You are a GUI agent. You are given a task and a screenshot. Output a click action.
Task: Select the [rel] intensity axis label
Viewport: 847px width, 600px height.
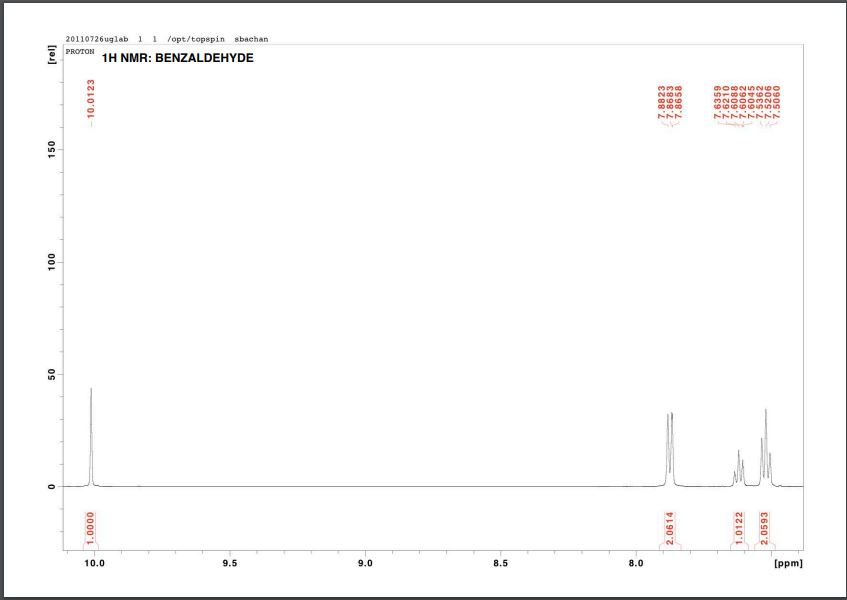click(53, 54)
